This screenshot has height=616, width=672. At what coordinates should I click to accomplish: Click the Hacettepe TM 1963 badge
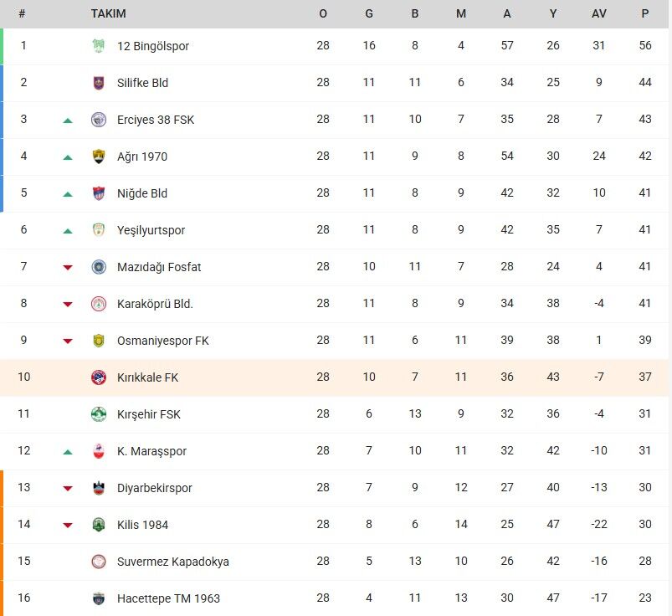(x=99, y=598)
